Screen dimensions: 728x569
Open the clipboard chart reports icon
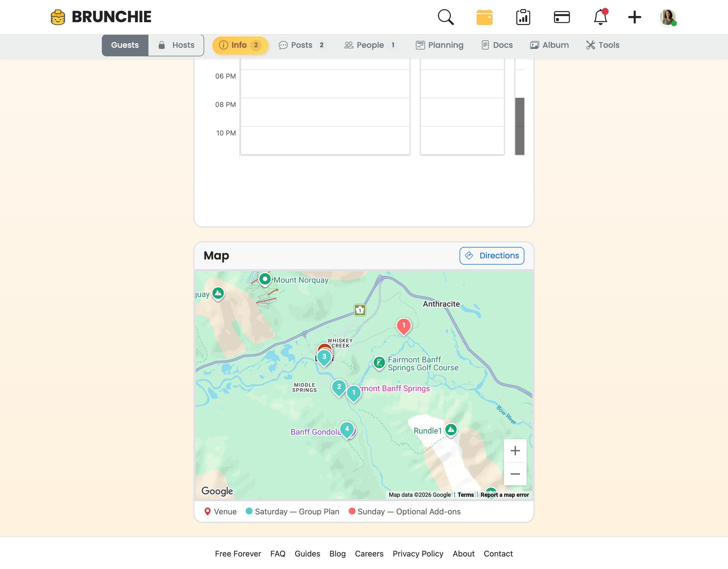click(x=523, y=17)
